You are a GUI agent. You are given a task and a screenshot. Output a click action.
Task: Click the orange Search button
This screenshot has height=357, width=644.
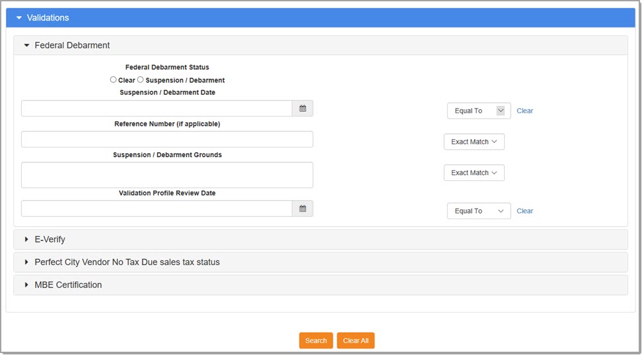tap(316, 340)
